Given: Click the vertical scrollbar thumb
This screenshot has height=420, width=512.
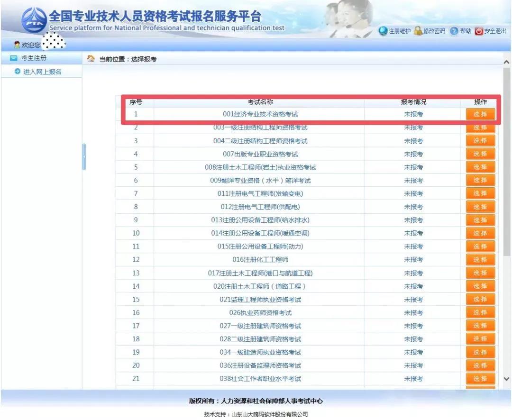Looking at the screenshot, I should [506, 161].
